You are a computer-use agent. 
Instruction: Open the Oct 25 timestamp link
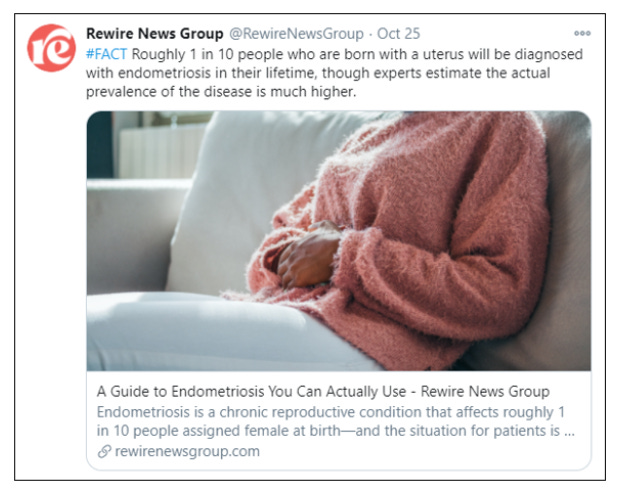399,34
